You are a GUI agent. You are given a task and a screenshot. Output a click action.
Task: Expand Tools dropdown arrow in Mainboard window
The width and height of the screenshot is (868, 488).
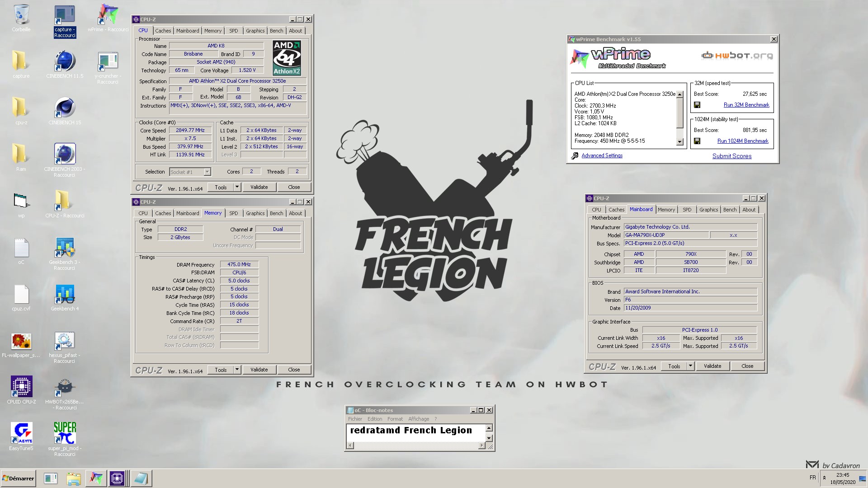pyautogui.click(x=690, y=366)
